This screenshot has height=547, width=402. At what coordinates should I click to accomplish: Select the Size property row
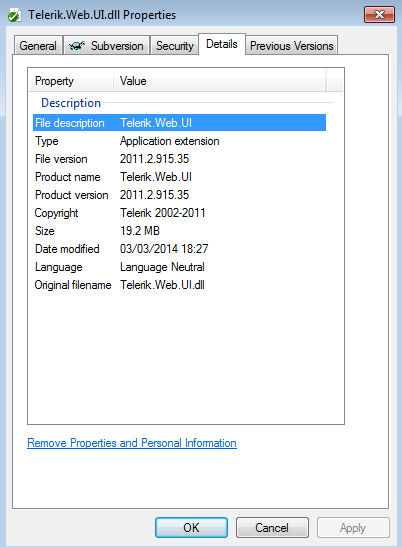pos(179,231)
